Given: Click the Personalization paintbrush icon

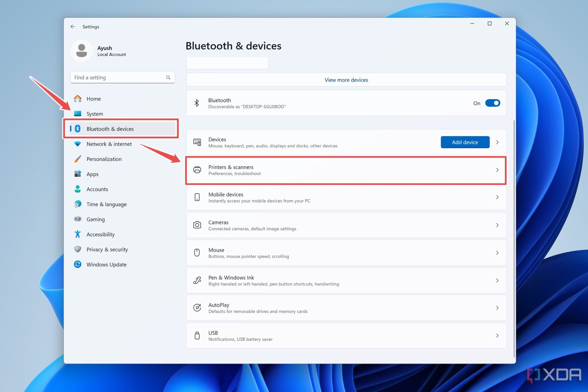Looking at the screenshot, I should pyautogui.click(x=78, y=159).
